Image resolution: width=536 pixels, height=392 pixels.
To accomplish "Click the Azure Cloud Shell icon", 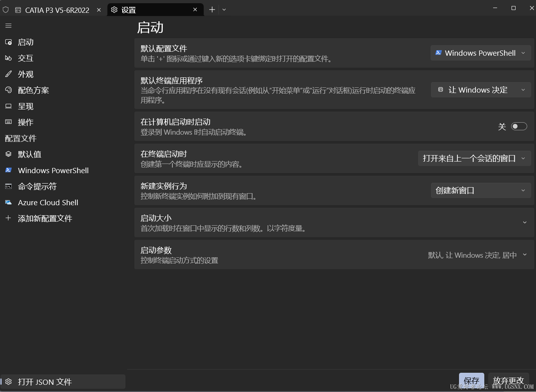I will 8,202.
